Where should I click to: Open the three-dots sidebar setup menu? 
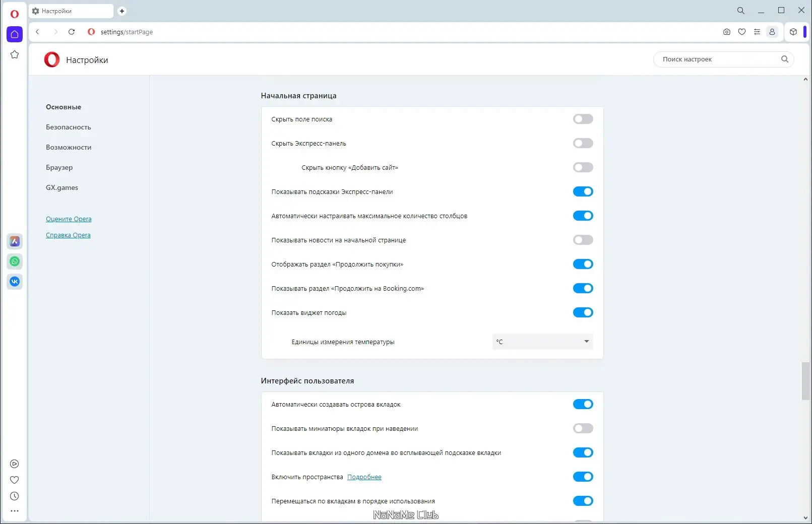[x=15, y=511]
